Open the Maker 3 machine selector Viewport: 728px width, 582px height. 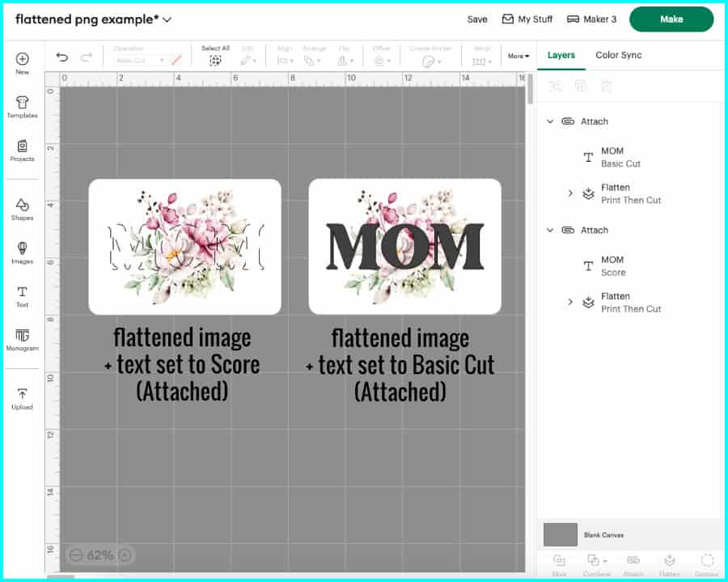coord(592,19)
